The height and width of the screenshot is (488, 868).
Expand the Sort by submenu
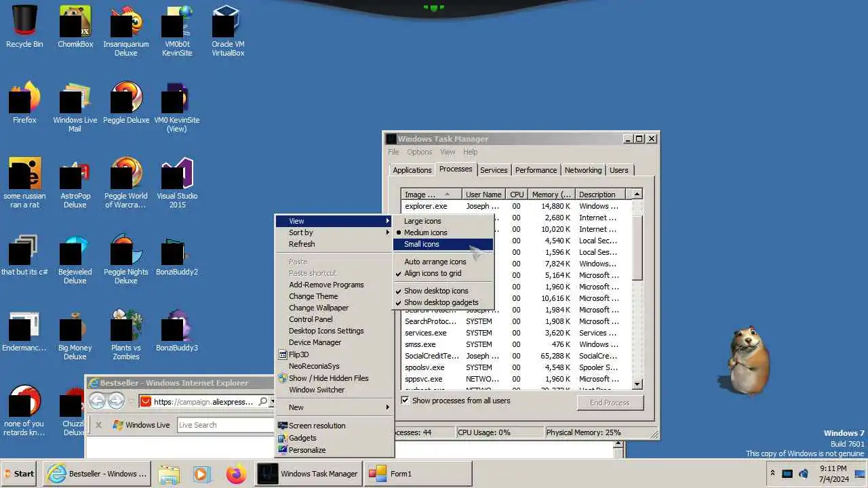point(334,232)
